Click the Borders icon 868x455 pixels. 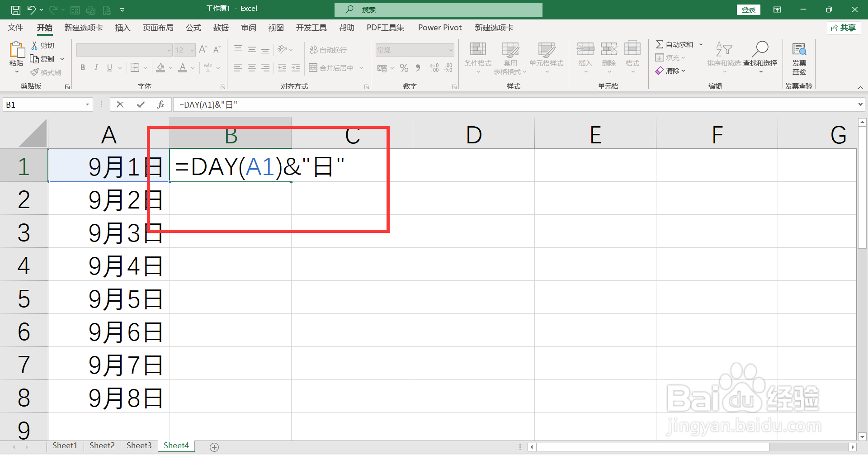pyautogui.click(x=135, y=68)
